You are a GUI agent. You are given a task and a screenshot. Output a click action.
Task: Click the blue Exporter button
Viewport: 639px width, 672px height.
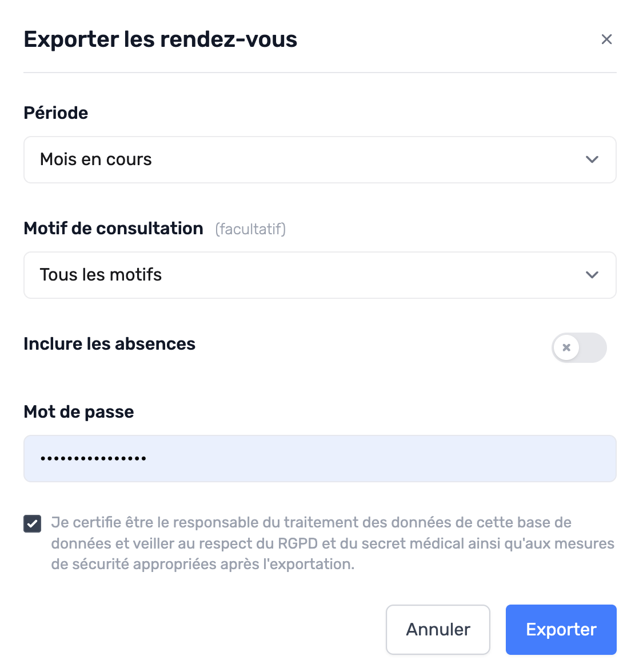(x=561, y=630)
